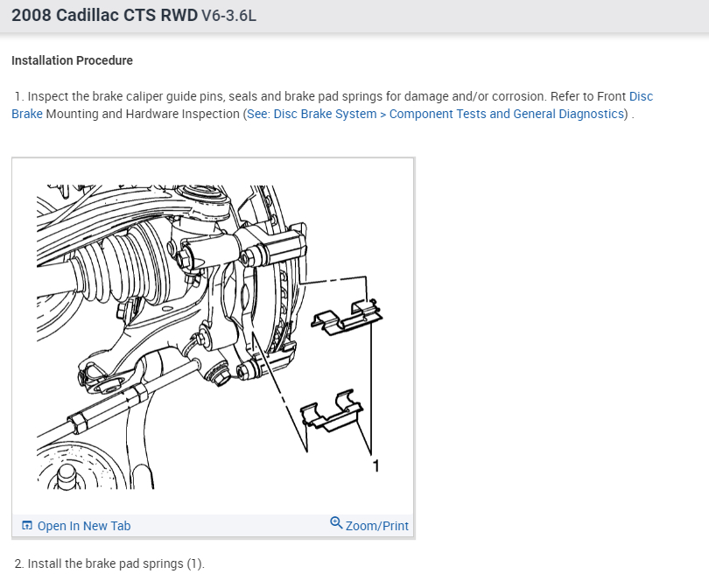
Task: Click step 2 'Install the brake pad springs' text
Action: pos(109,563)
